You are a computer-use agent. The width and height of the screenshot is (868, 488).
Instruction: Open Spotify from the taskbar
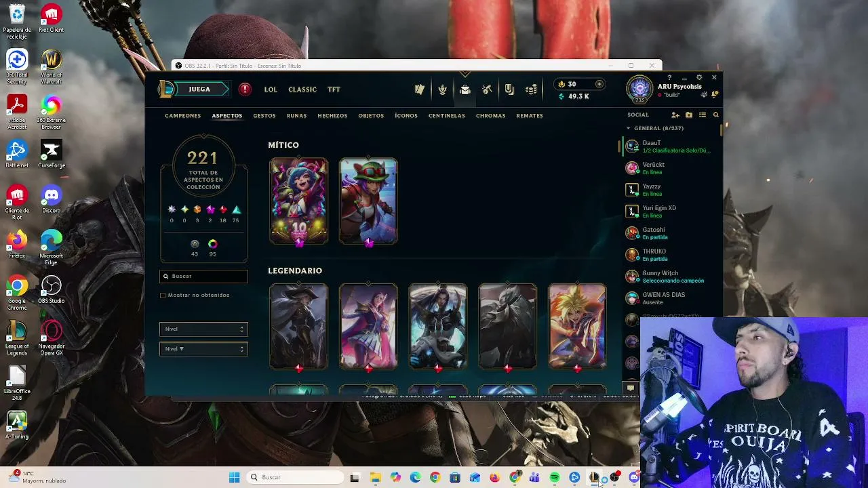[554, 478]
